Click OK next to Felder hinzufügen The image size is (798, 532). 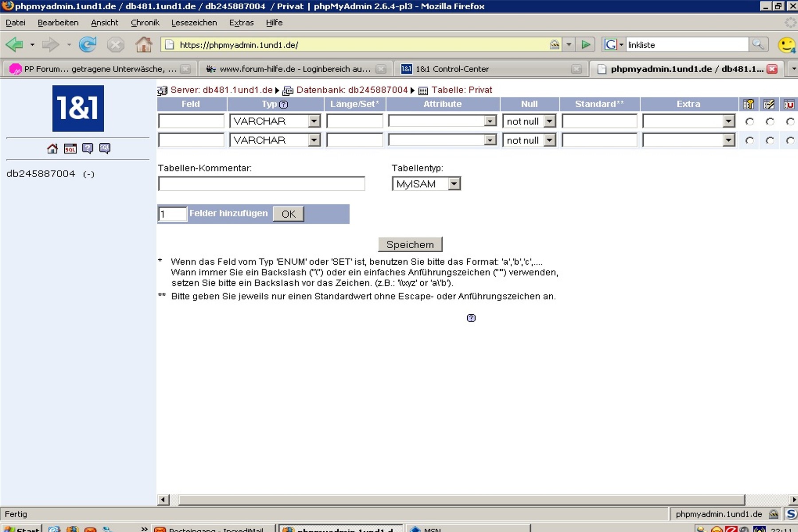(x=288, y=214)
